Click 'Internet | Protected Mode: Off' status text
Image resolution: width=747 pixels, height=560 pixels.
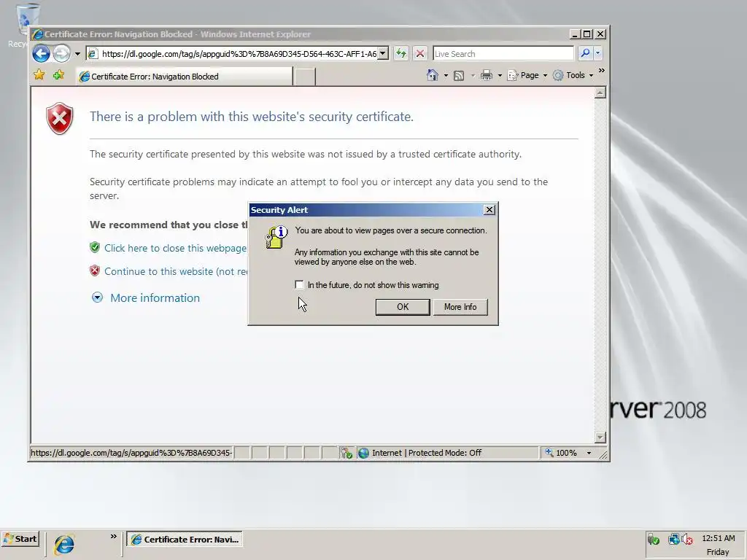(x=426, y=453)
